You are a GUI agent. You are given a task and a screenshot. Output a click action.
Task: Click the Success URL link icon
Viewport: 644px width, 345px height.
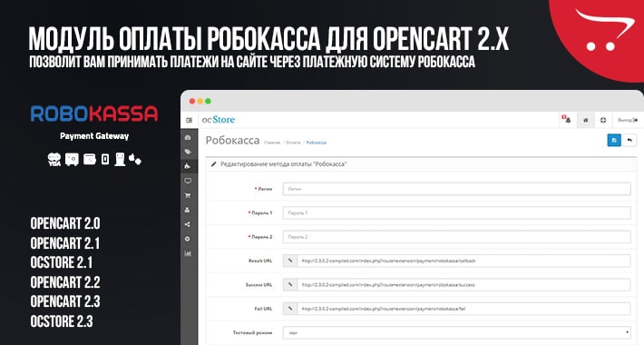point(290,284)
